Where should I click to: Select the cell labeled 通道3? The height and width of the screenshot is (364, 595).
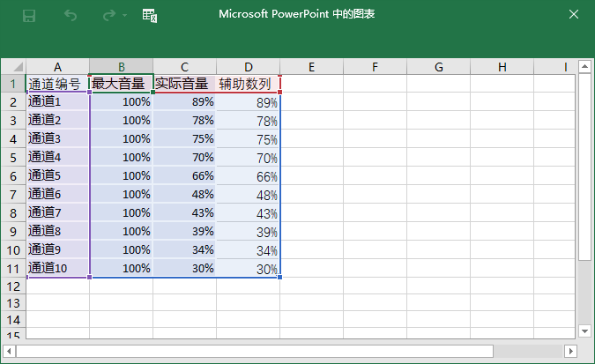(57, 139)
